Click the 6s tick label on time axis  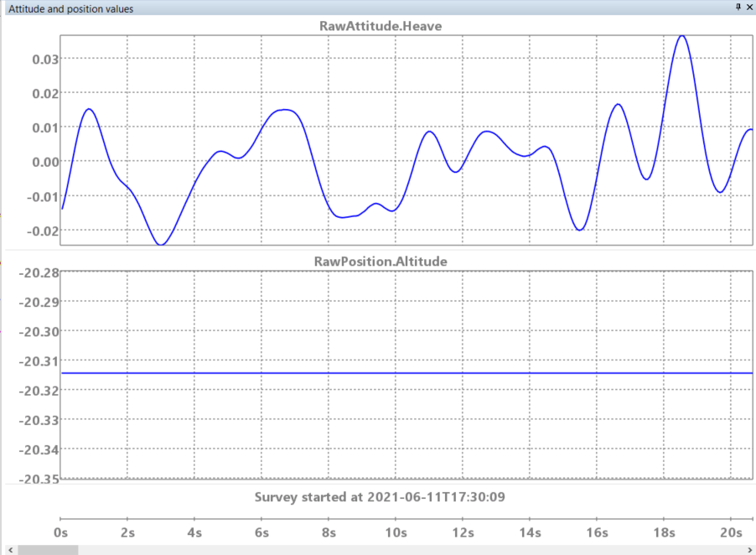261,533
